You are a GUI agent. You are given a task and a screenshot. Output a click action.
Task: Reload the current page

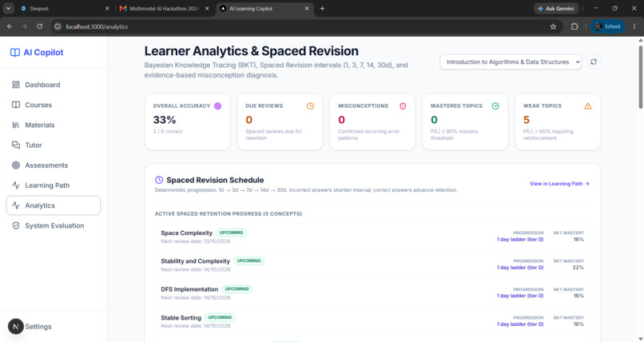[39, 26]
